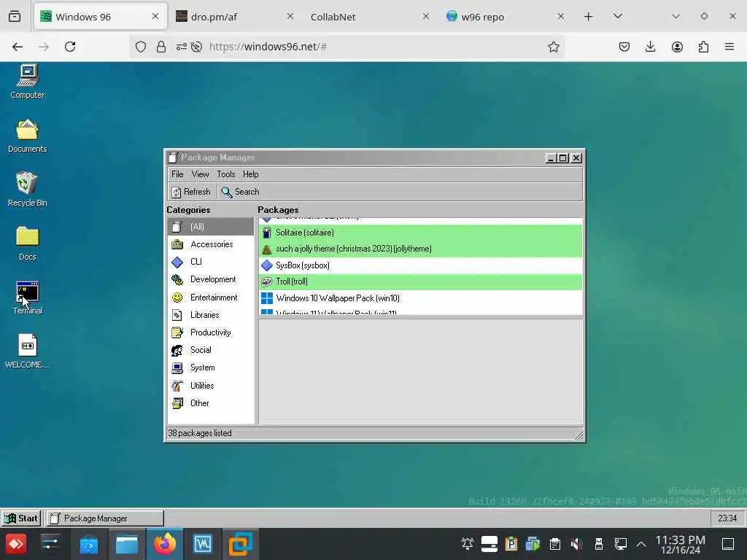The image size is (747, 560).
Task: Open the Save to Pocket icon
Action: [624, 47]
